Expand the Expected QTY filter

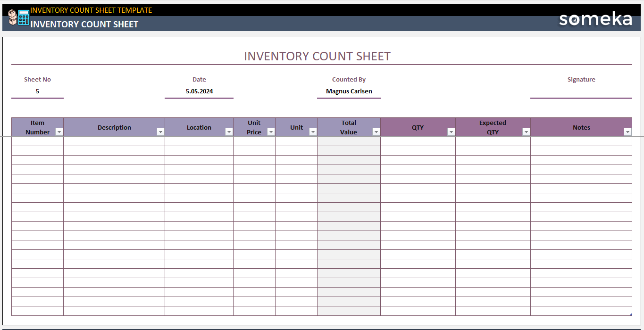click(x=526, y=132)
